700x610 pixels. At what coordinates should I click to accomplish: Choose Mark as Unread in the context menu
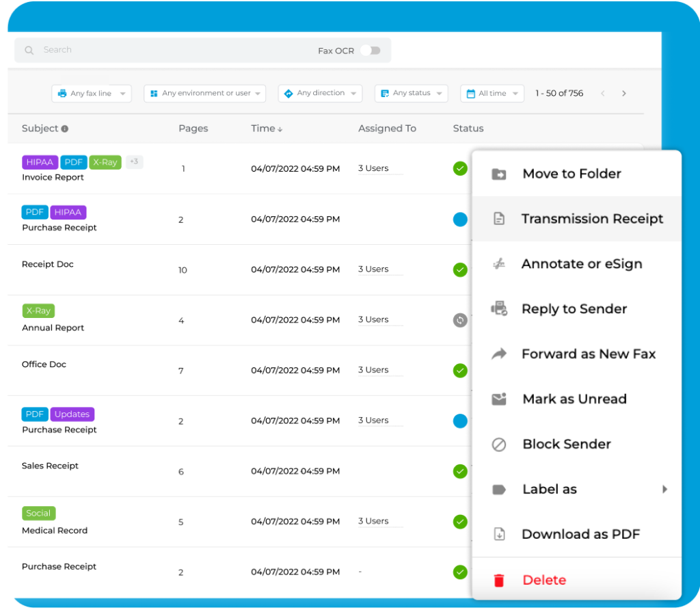(x=574, y=399)
